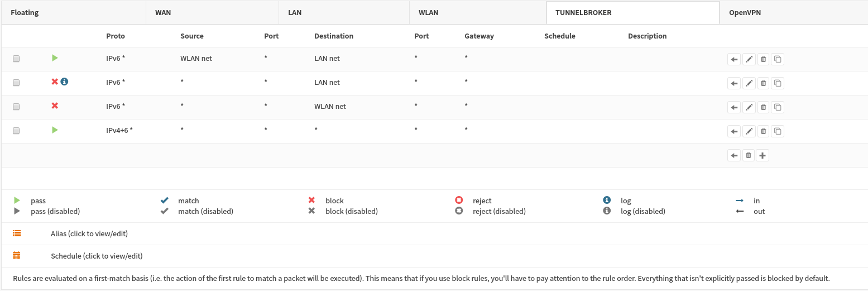Open the LAN rules tab

coord(295,12)
